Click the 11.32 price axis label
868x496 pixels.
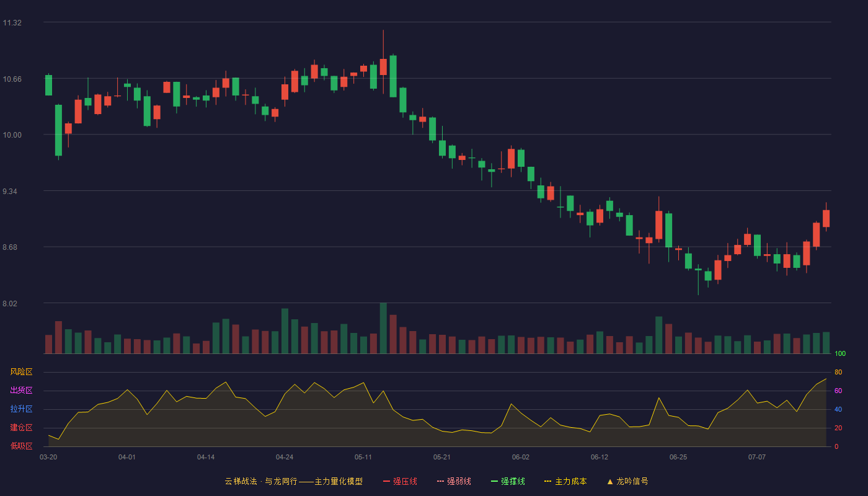coord(12,23)
